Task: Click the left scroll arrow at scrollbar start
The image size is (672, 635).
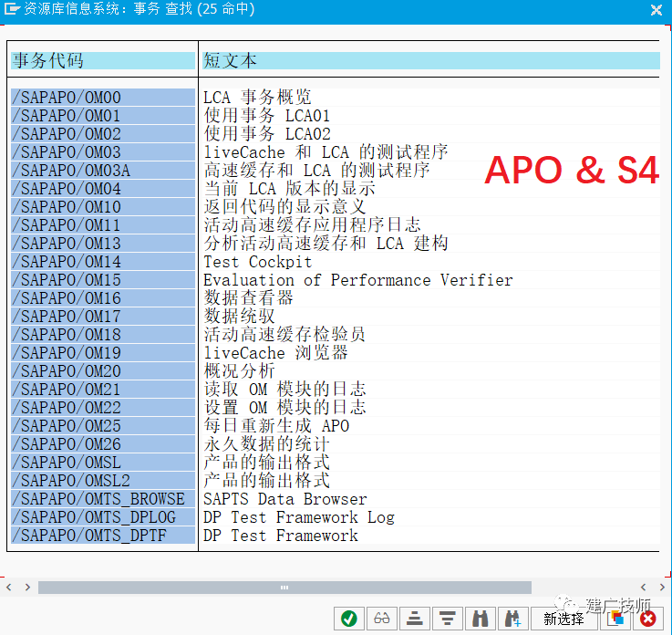Action: [8, 587]
